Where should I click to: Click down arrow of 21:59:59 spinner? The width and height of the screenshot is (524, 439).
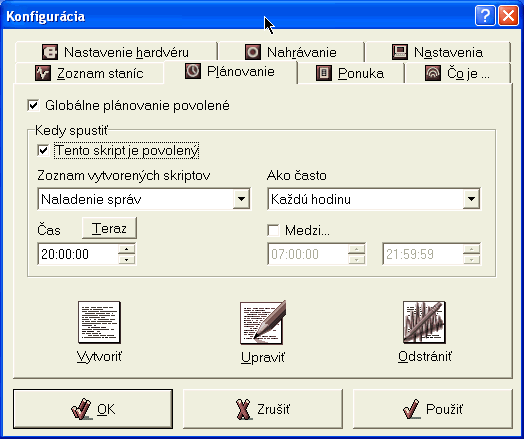(471, 259)
